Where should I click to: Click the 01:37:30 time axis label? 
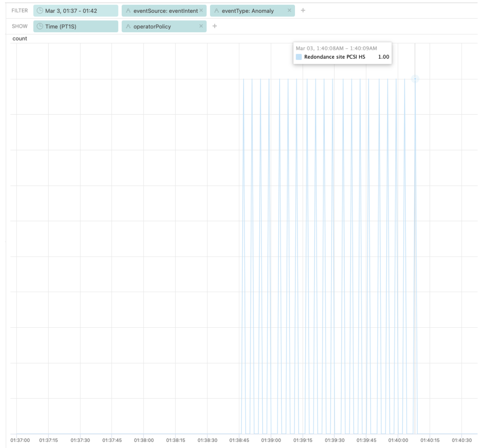80,440
